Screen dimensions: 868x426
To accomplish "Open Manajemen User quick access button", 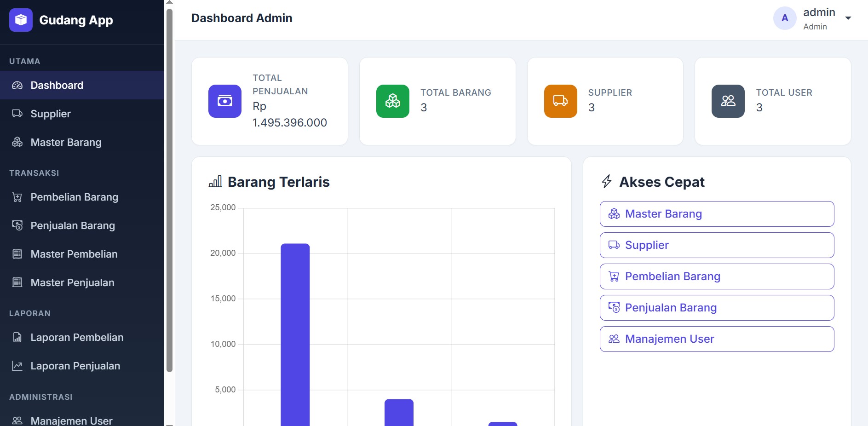I will tap(717, 339).
